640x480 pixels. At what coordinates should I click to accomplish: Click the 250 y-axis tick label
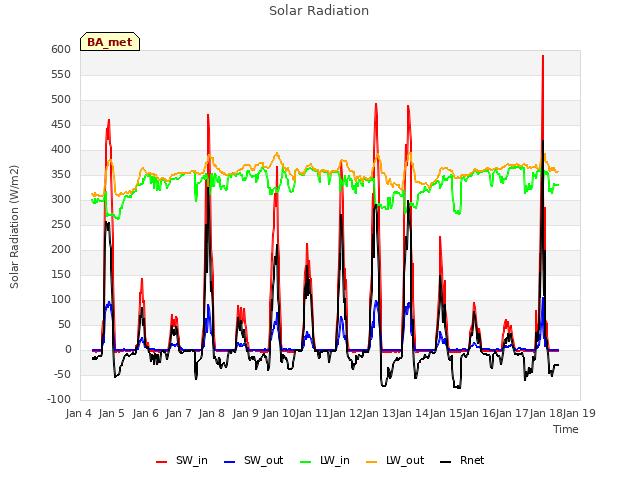[61, 224]
